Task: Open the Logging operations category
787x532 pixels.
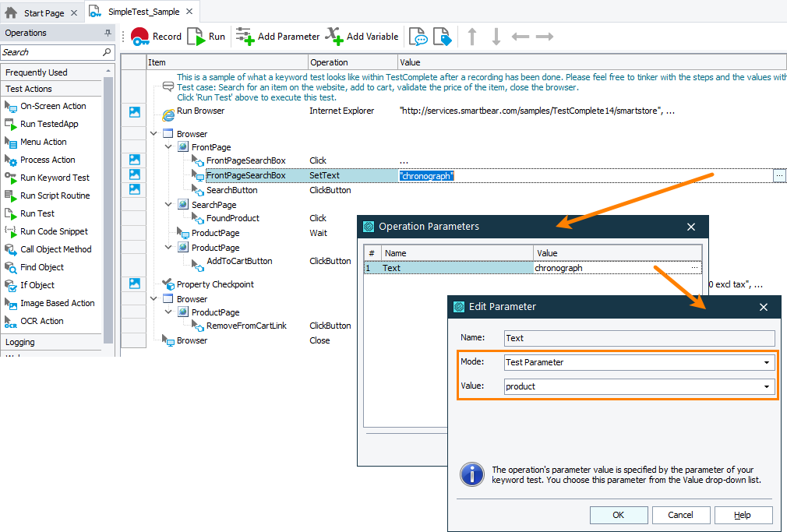Action: [21, 342]
